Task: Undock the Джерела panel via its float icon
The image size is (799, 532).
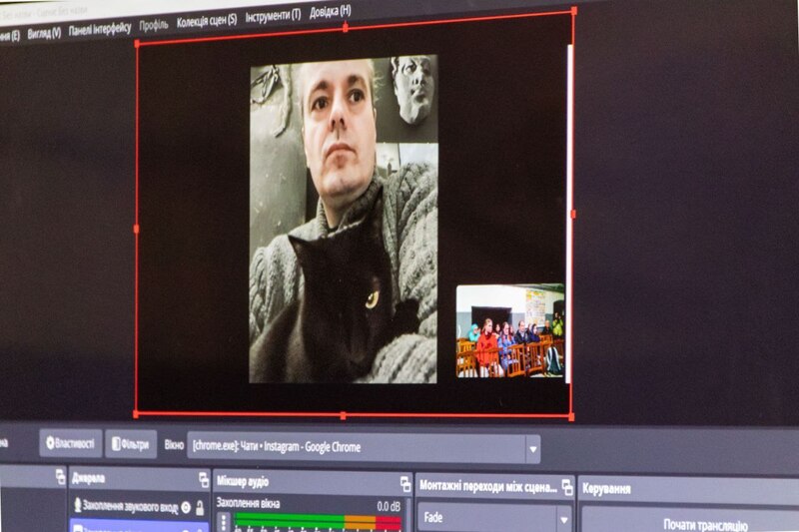Action: coord(204,479)
